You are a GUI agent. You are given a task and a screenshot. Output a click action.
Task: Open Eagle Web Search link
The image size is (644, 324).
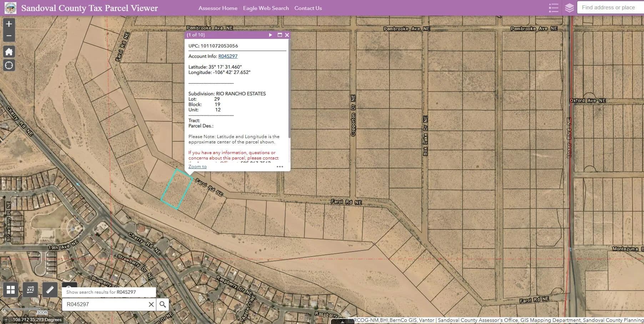(266, 8)
